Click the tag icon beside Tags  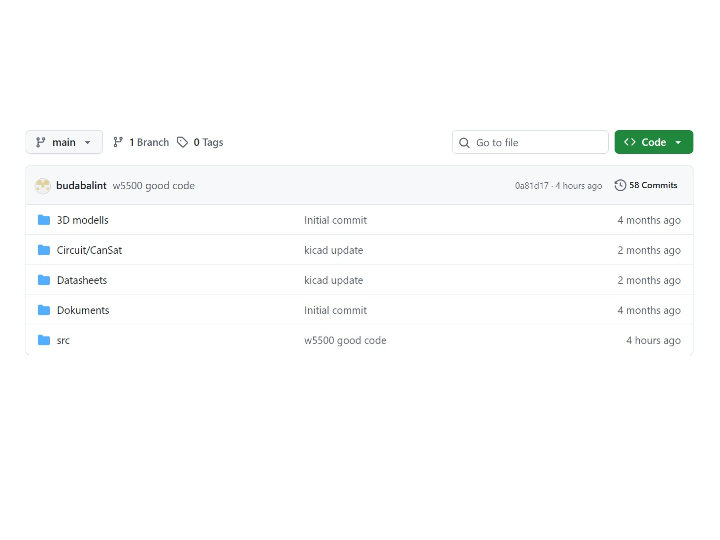click(x=182, y=142)
